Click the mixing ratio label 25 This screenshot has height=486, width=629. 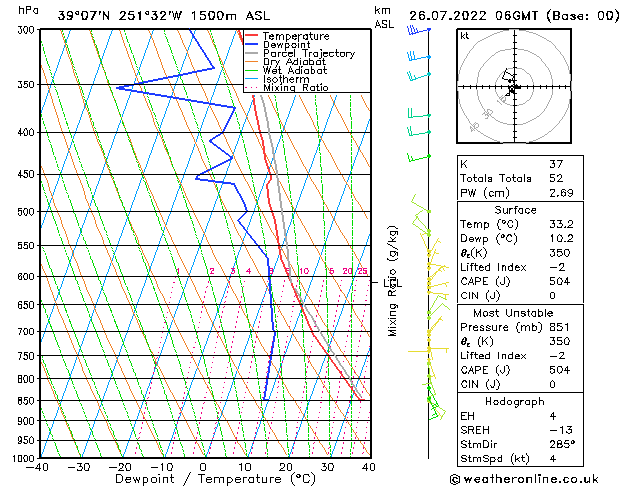(362, 271)
